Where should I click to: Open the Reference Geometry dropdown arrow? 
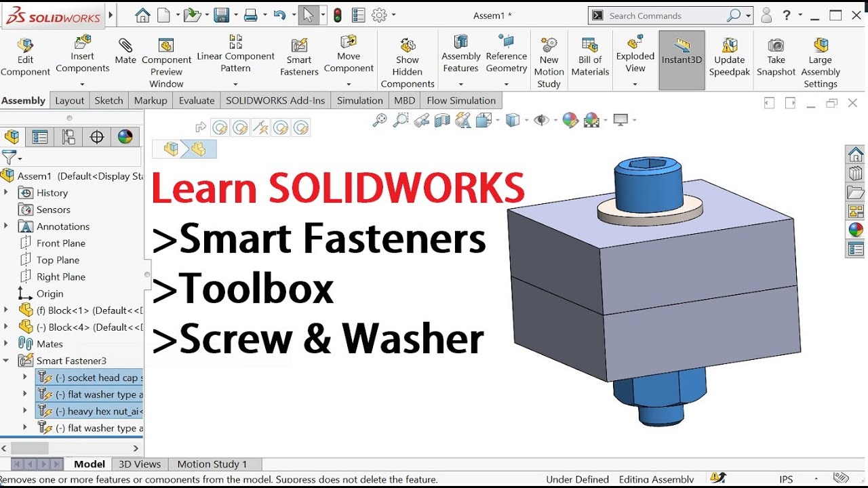click(506, 85)
